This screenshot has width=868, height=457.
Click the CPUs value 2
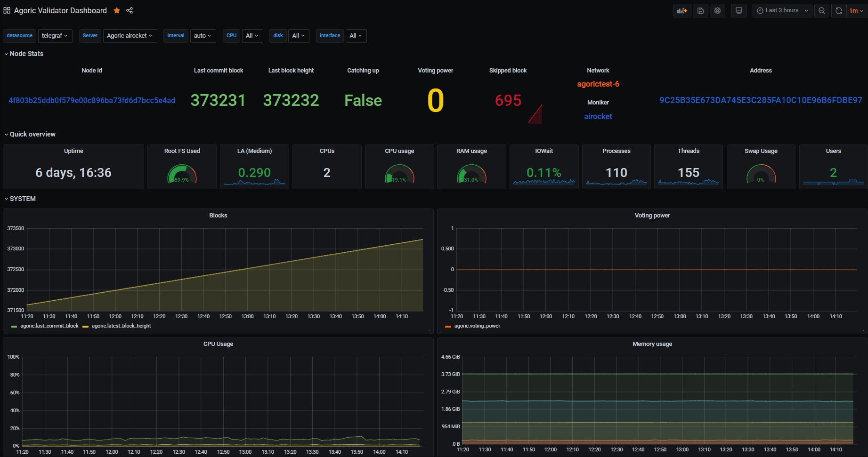pos(327,173)
